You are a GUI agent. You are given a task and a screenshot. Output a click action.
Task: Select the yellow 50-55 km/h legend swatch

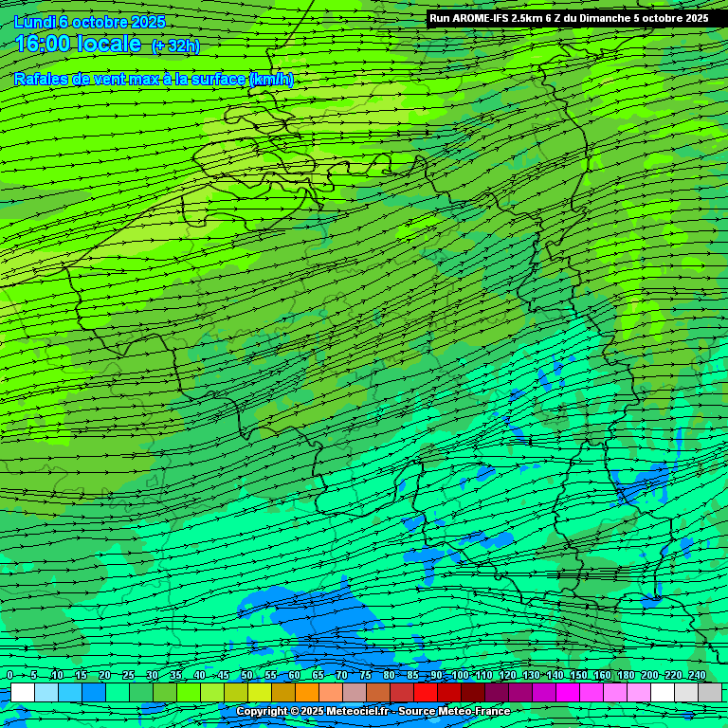coord(259,692)
